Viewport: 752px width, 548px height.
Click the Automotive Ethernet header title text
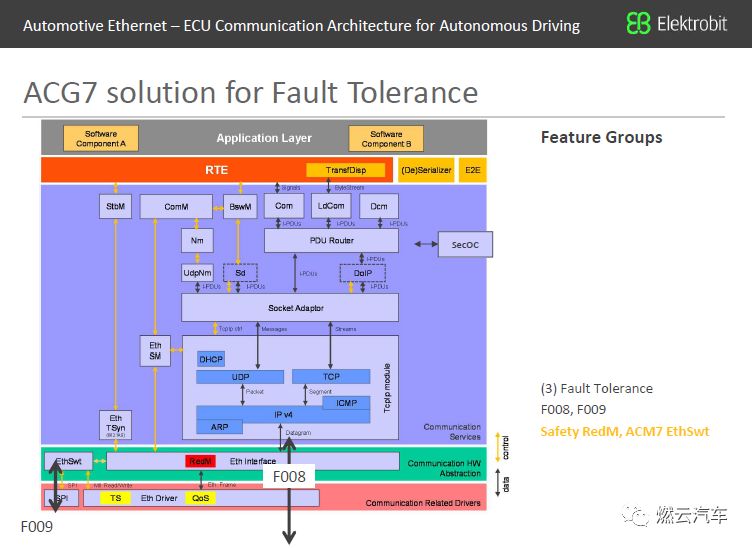click(x=301, y=25)
